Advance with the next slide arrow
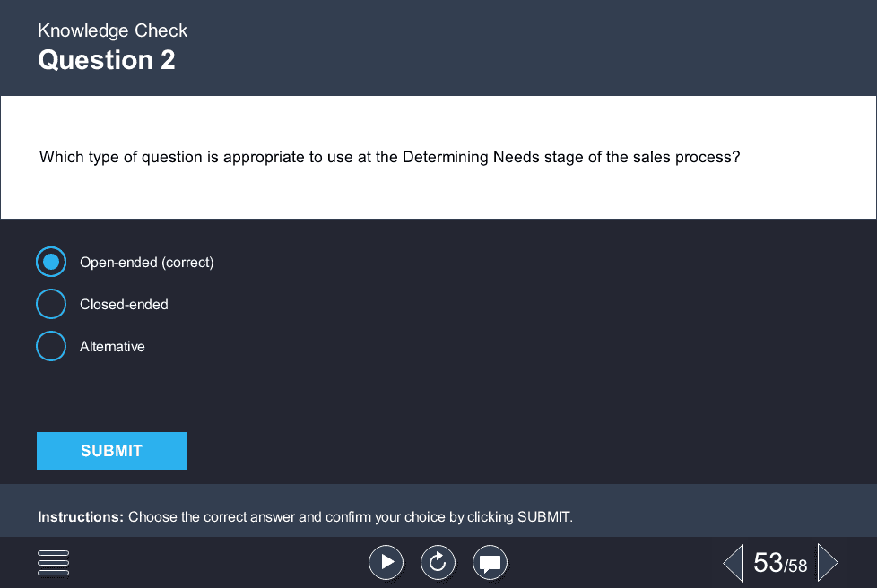This screenshot has width=877, height=588. [828, 563]
